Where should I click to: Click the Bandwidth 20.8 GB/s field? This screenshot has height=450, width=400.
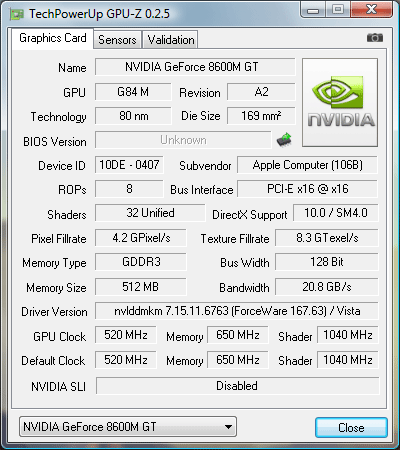(327, 287)
